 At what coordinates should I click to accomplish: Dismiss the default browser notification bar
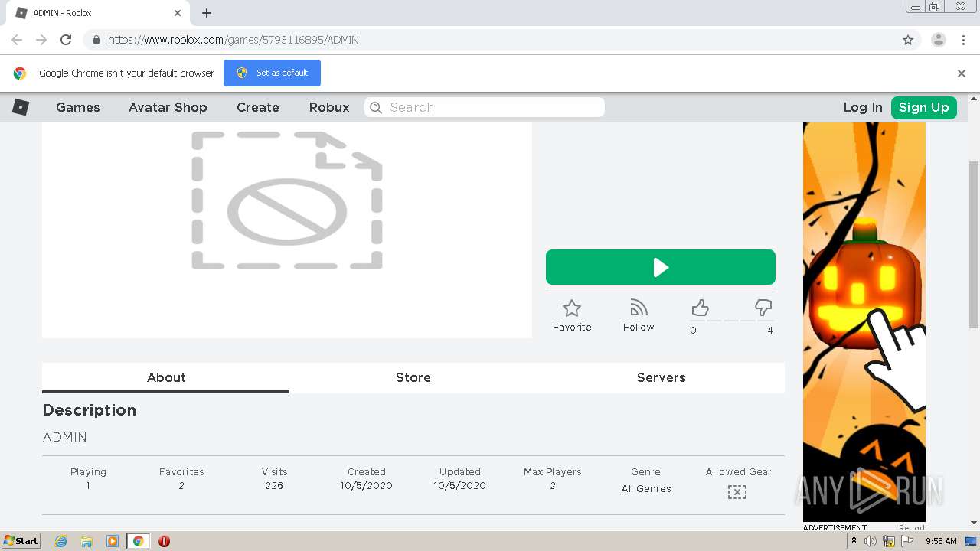tap(962, 73)
